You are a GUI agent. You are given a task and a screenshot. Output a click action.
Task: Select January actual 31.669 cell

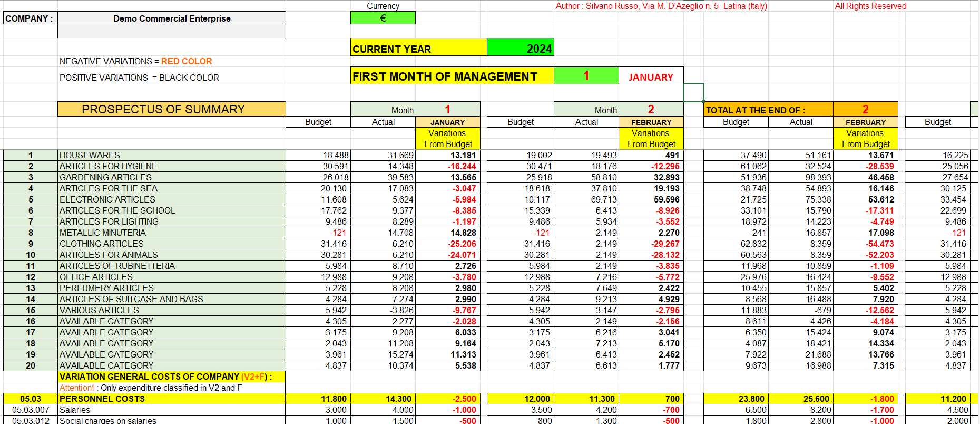pos(383,155)
